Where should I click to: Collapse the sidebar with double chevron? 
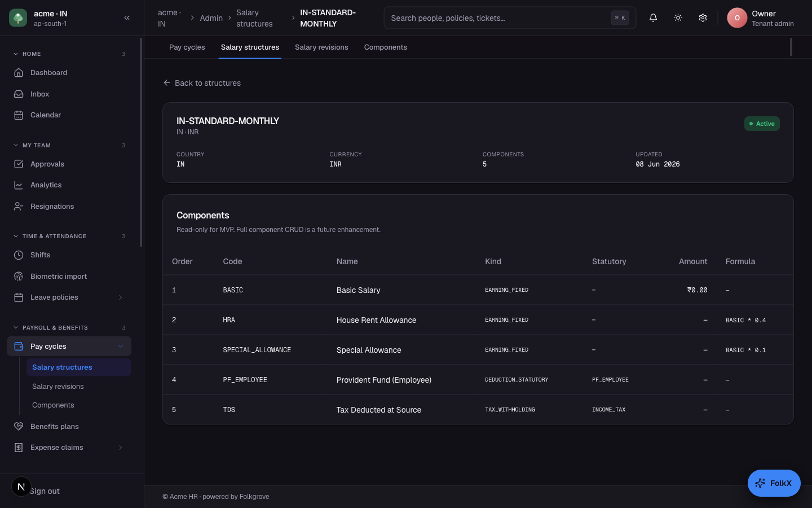coord(127,18)
